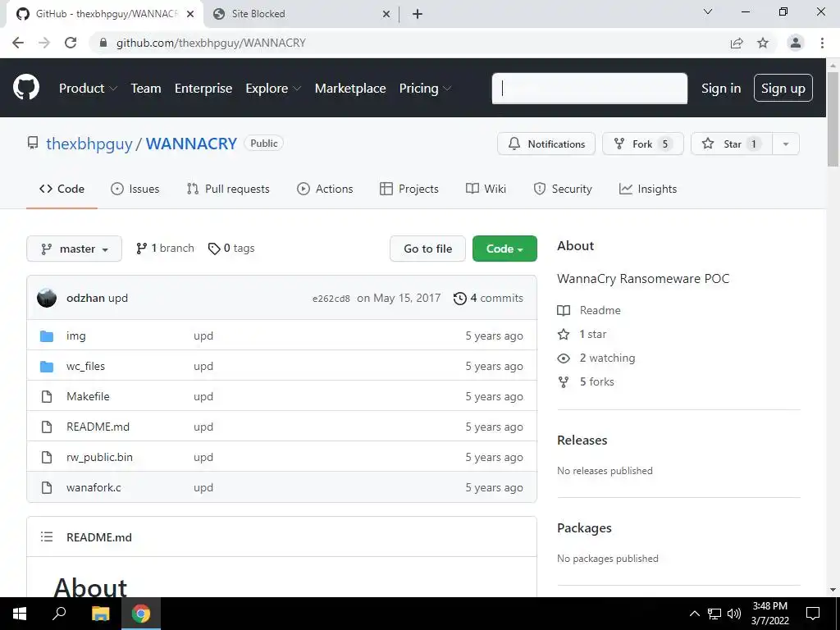840x630 pixels.
Task: Open the Issues tab
Action: [135, 189]
